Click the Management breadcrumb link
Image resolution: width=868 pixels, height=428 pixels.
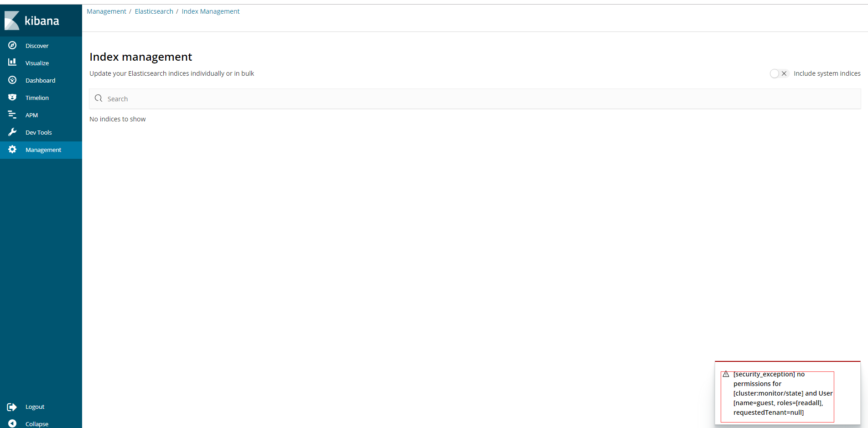[x=106, y=11]
